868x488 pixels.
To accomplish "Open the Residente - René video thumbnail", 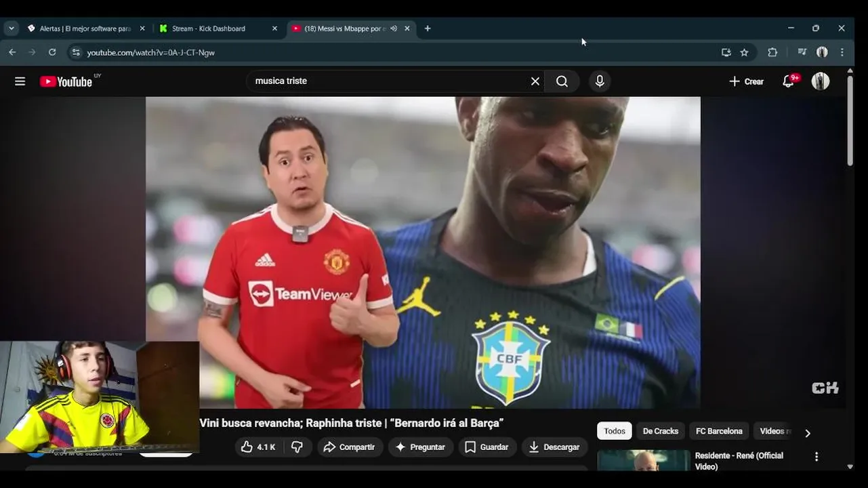I will [x=644, y=461].
